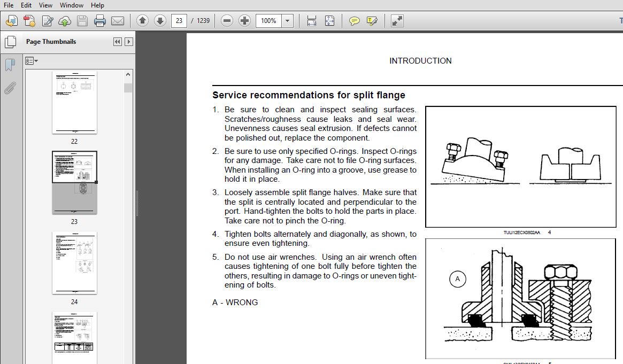Viewport: 623px width, 364px height.
Task: Open the Help menu
Action: click(x=97, y=5)
